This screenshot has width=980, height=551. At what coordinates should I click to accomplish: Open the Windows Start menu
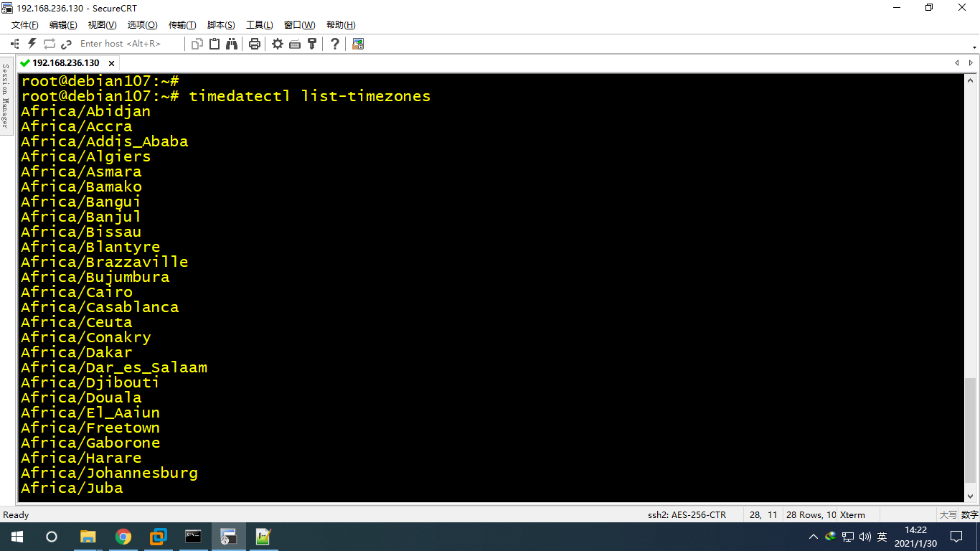(17, 537)
